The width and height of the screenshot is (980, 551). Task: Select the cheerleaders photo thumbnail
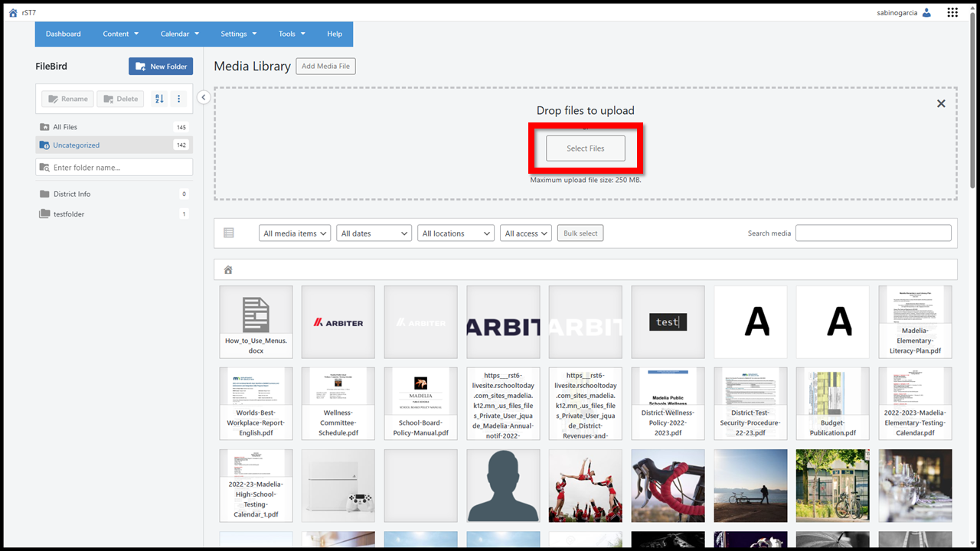click(586, 486)
